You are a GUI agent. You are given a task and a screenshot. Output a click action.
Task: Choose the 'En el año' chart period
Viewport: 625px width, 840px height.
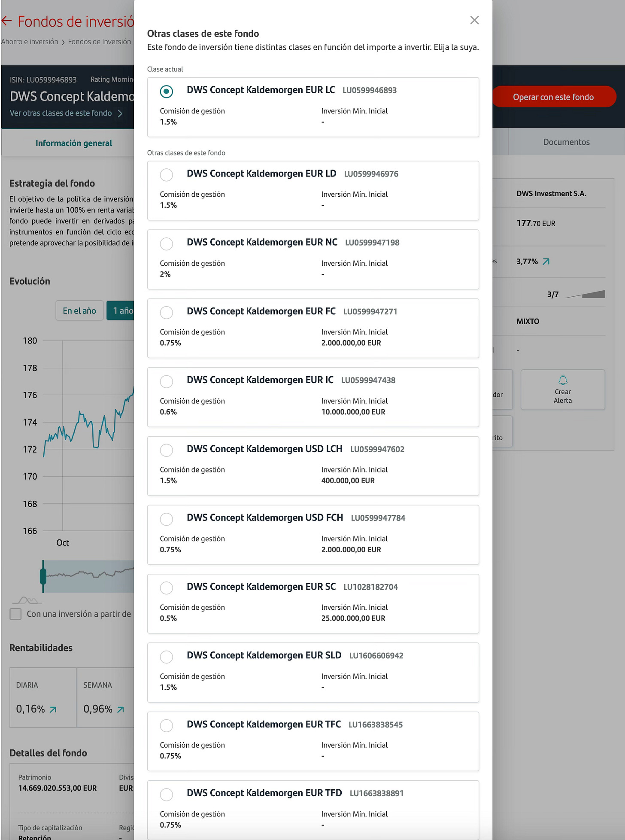(79, 310)
